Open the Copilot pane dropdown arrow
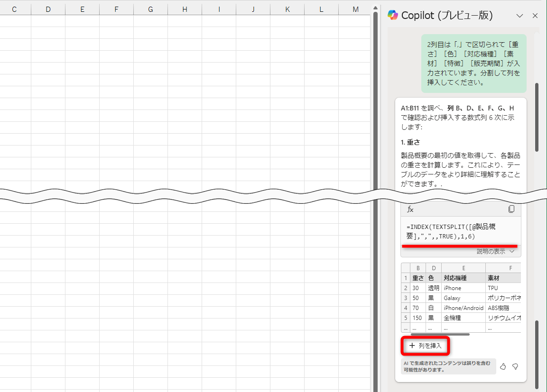This screenshot has width=547, height=392. click(x=519, y=15)
